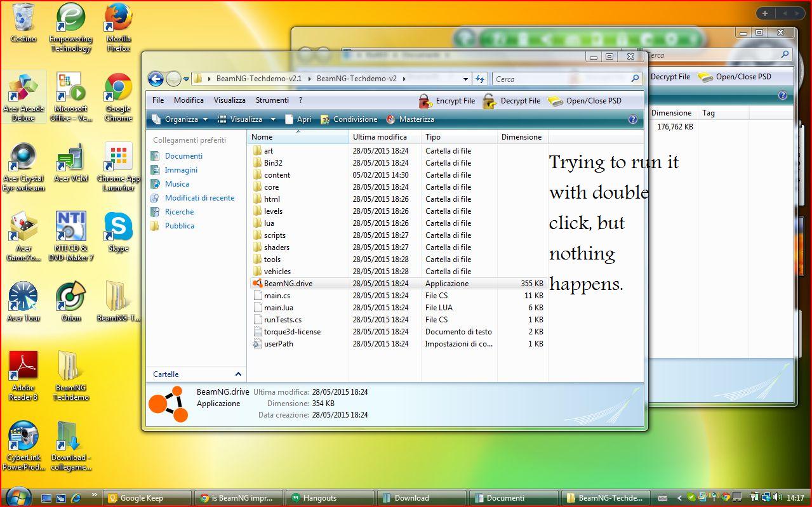Expand breadcrumb arrow after BeamNG-Techdemo-v2.1
The height and width of the screenshot is (507, 812).
point(309,79)
